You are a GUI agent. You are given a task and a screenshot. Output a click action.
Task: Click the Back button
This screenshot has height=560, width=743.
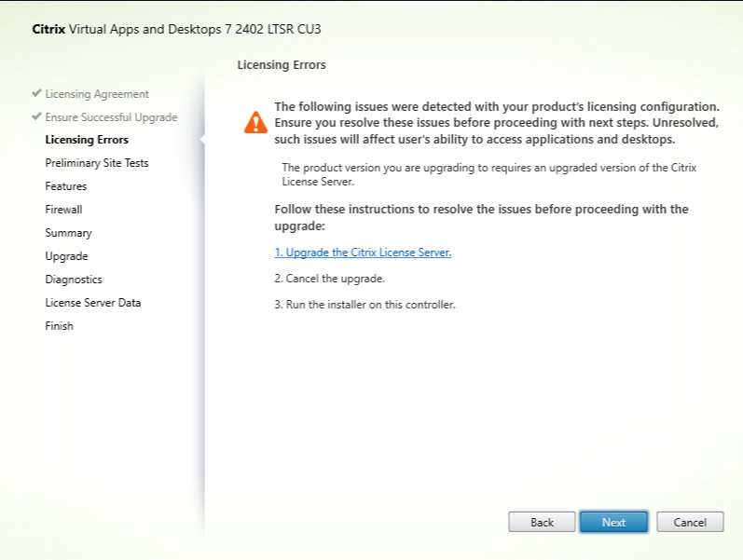(x=542, y=522)
